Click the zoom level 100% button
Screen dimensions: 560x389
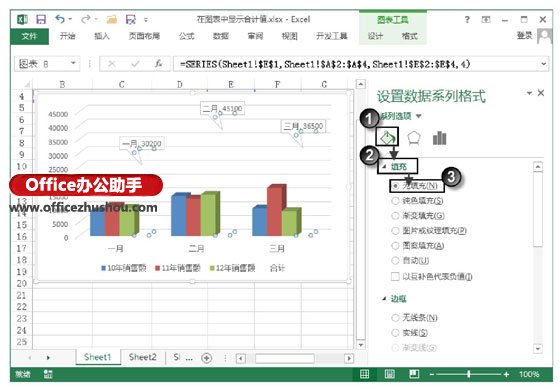pyautogui.click(x=529, y=374)
